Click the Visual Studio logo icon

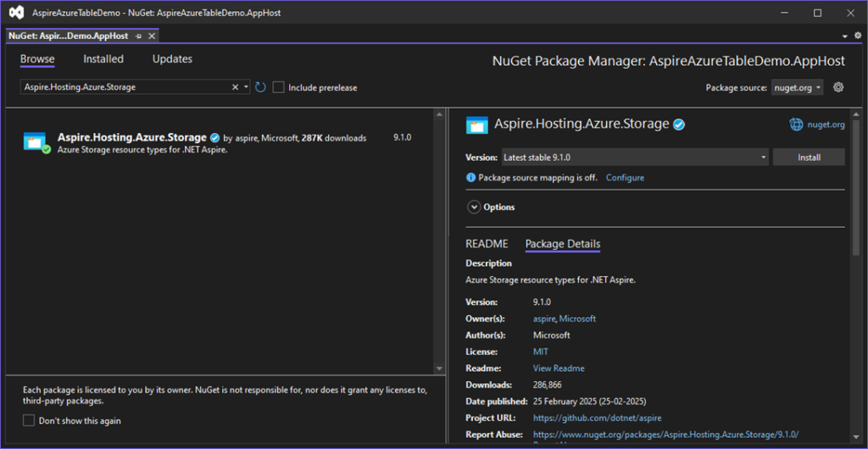pos(17,12)
